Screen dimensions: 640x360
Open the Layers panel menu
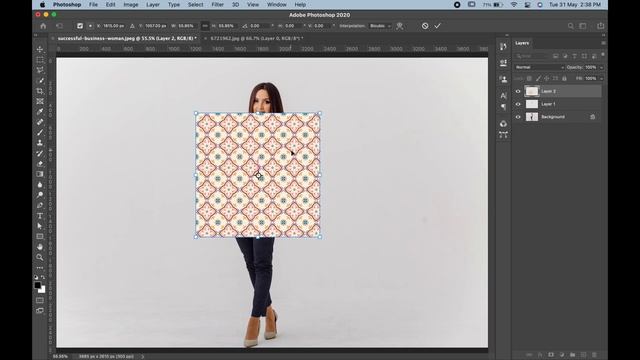point(603,43)
